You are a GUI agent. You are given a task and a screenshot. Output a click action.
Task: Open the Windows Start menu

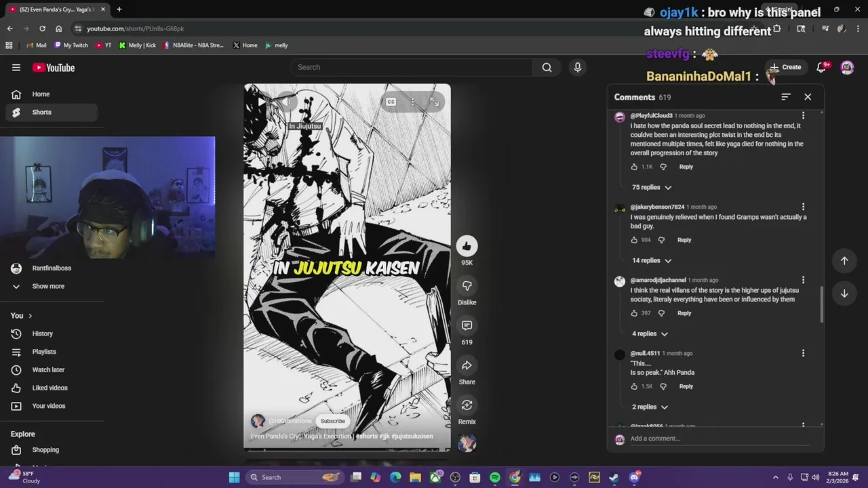tap(234, 477)
